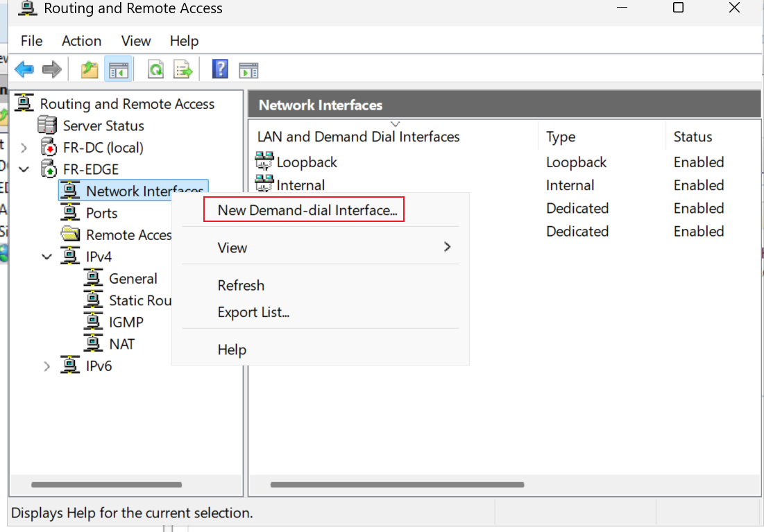Select the Server Status tree item
This screenshot has height=532, width=764.
click(x=103, y=126)
